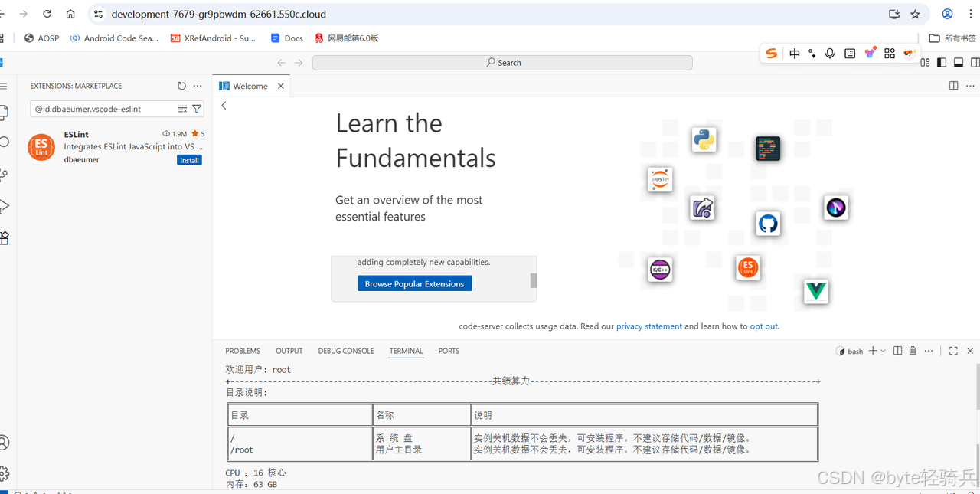980x494 pixels.
Task: Refresh the Extensions Marketplace list
Action: (181, 86)
